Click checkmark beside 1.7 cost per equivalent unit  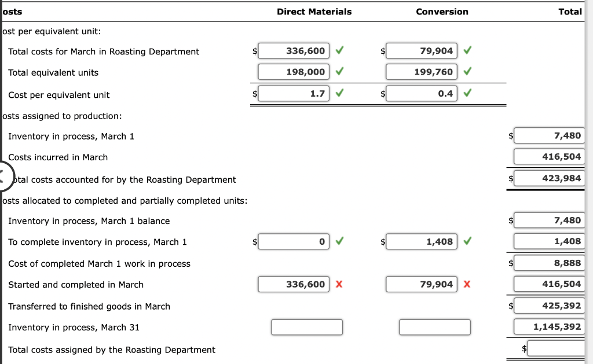339,93
